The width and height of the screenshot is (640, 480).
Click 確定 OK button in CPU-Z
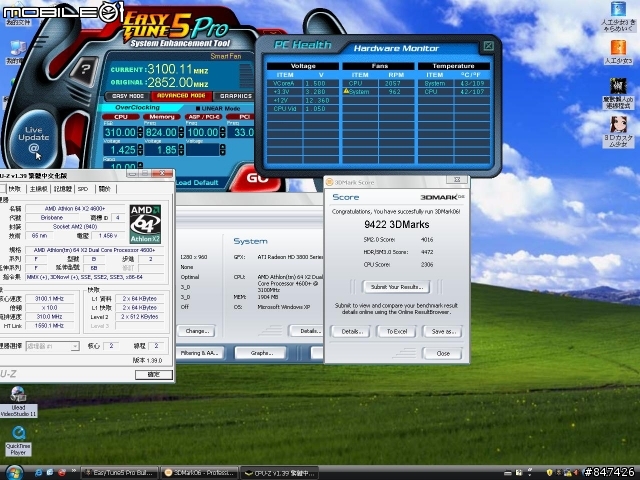coord(154,374)
